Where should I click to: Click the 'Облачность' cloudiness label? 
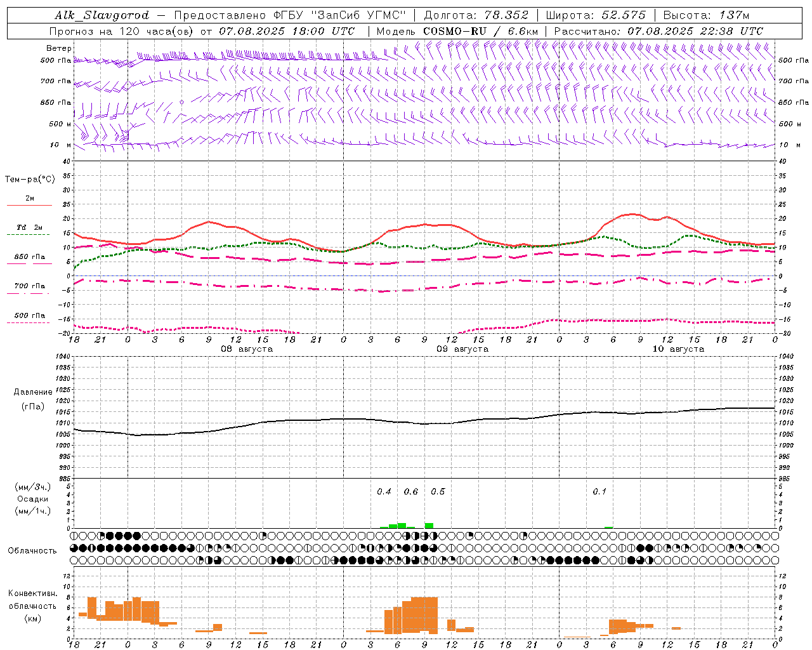(x=32, y=550)
